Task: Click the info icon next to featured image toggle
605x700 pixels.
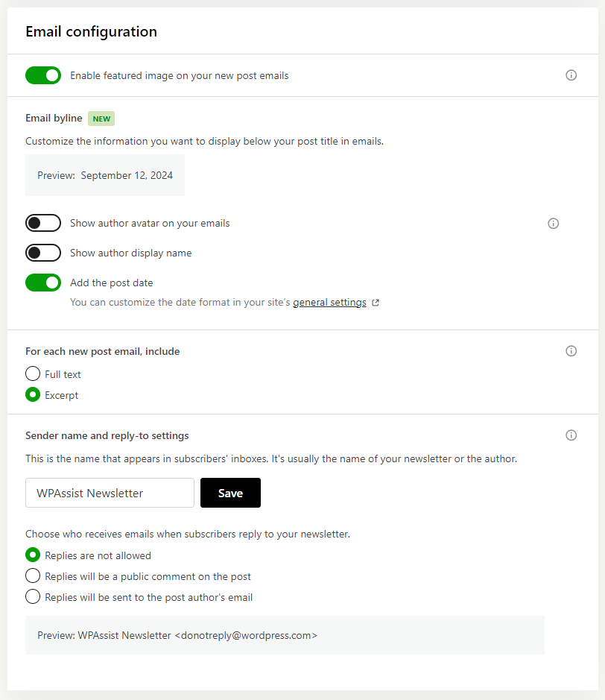Action: coord(571,75)
